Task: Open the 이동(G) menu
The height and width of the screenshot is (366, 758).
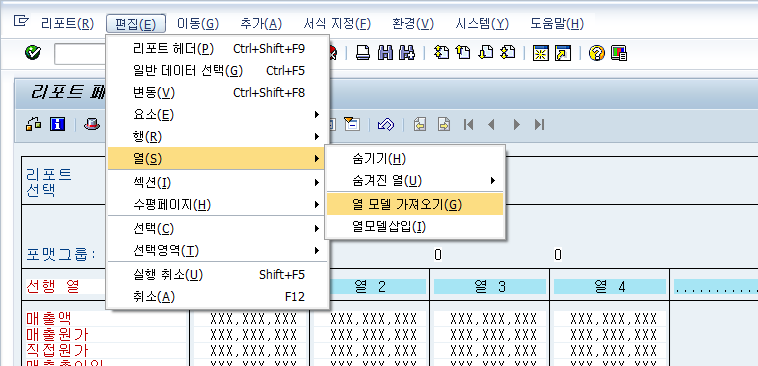Action: pos(198,23)
